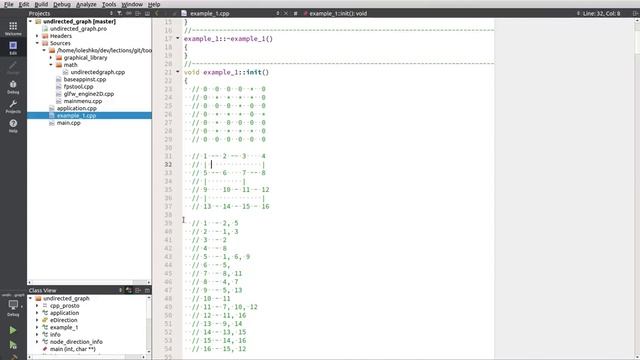
Task: Toggle the show subprojects icon in Class View
Action: 129,290
